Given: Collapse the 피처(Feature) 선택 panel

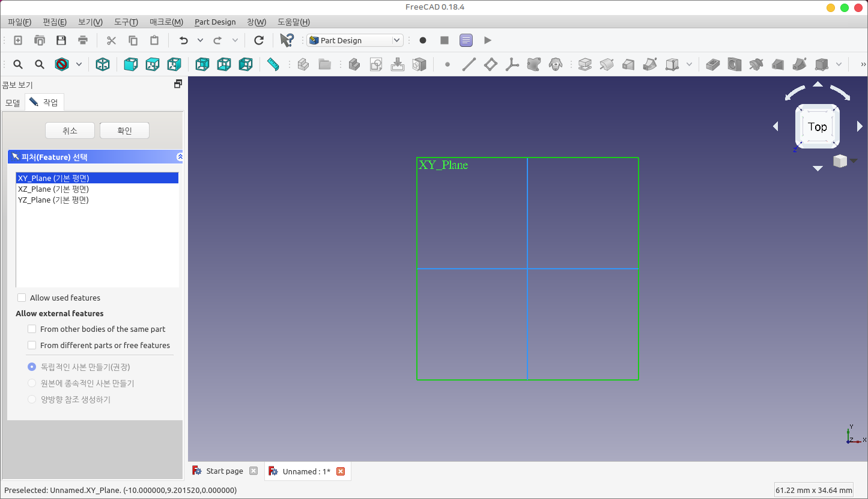Looking at the screenshot, I should [180, 157].
